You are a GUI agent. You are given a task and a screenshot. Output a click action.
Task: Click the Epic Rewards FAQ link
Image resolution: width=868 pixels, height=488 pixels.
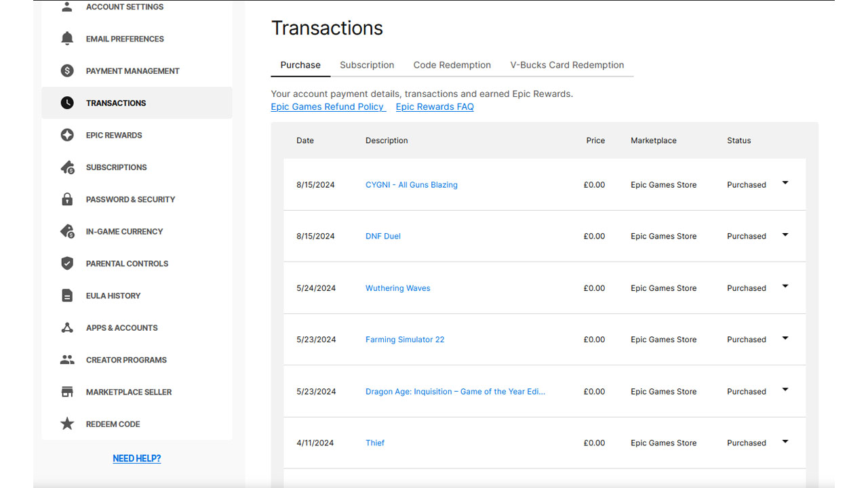click(x=434, y=106)
